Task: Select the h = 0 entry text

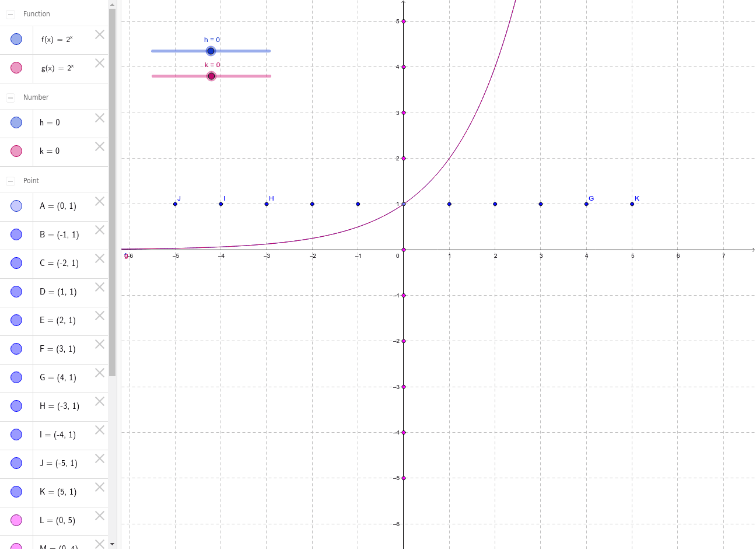Action: click(50, 122)
